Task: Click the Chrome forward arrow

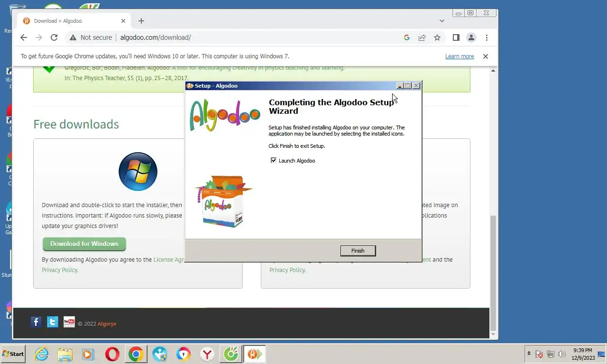Action: click(39, 37)
